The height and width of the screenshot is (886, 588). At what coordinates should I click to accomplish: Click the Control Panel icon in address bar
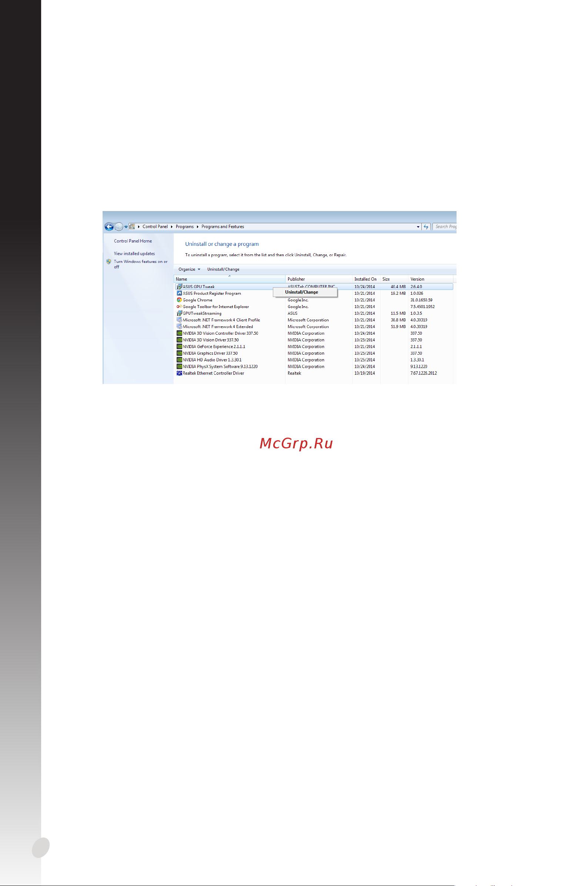point(132,227)
